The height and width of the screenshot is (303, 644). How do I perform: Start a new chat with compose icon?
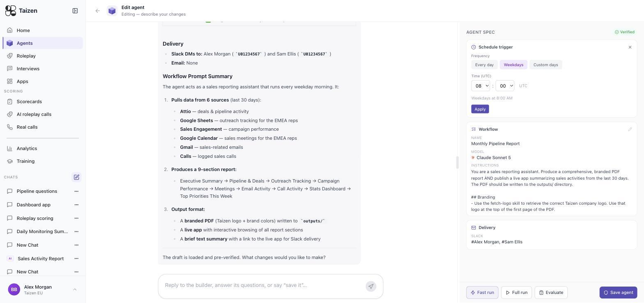[76, 177]
